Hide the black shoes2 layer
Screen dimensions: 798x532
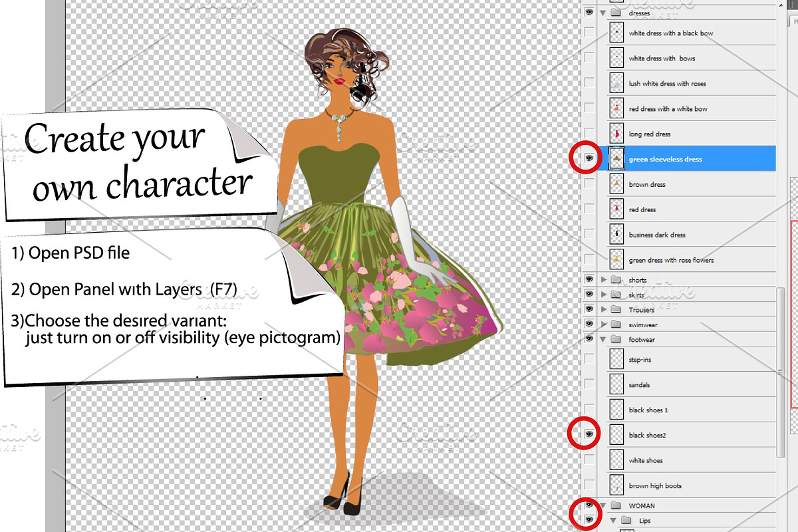pyautogui.click(x=589, y=435)
